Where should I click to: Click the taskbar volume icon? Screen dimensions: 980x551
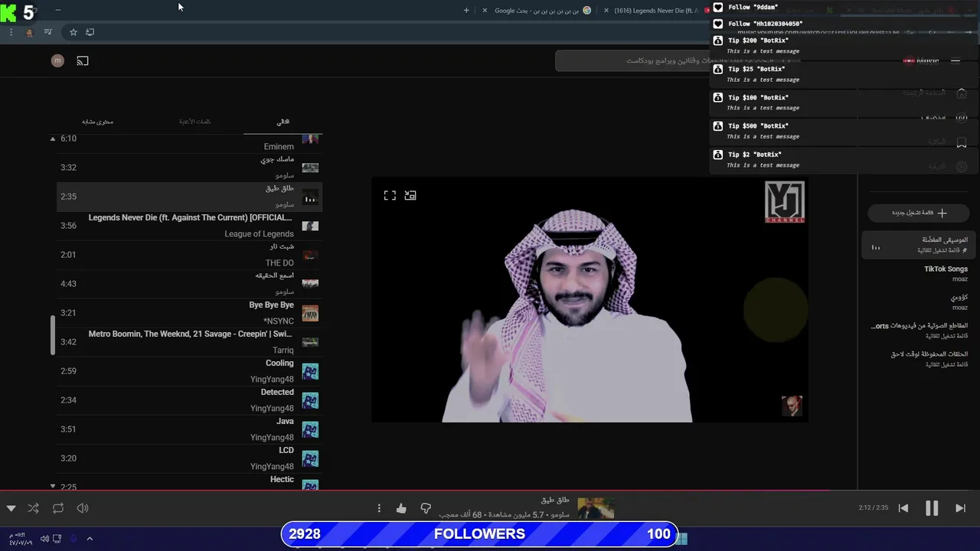click(44, 539)
